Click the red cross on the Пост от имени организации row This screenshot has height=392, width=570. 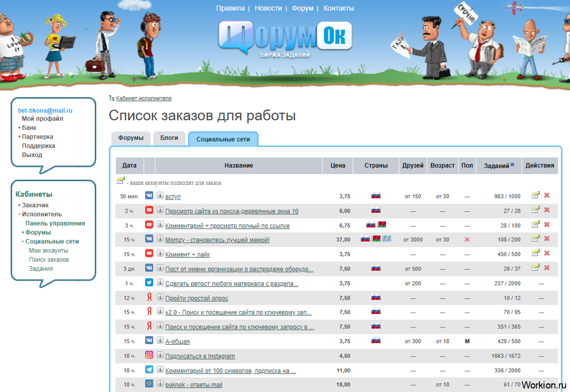coord(547,268)
